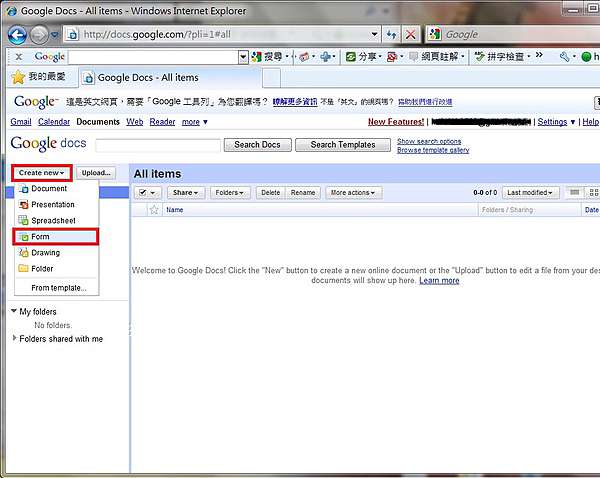
Task: Click the Google docs search input field
Action: point(158,146)
